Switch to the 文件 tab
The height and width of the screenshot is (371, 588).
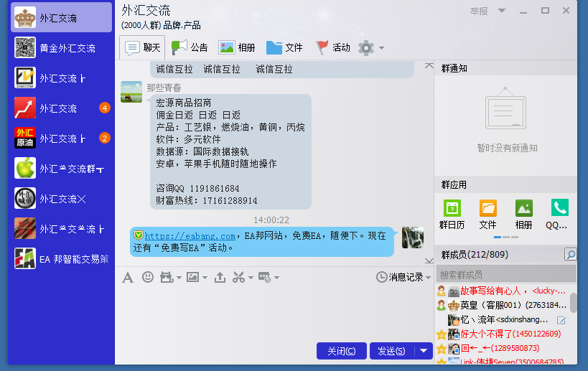284,47
